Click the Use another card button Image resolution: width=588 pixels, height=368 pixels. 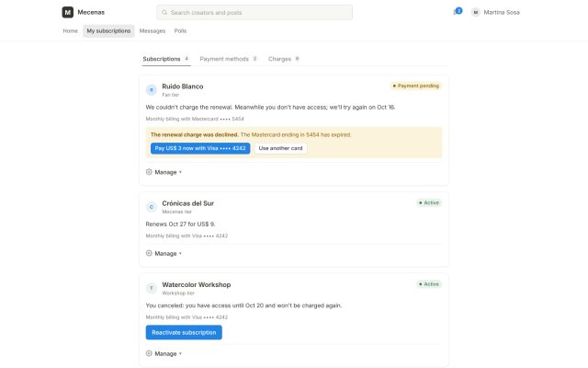(280, 148)
